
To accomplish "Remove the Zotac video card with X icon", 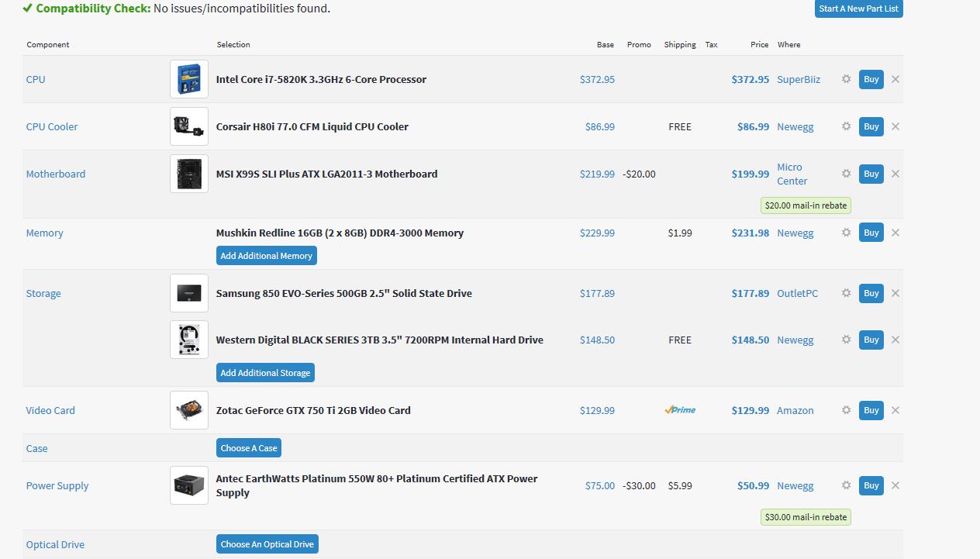I will coord(895,410).
